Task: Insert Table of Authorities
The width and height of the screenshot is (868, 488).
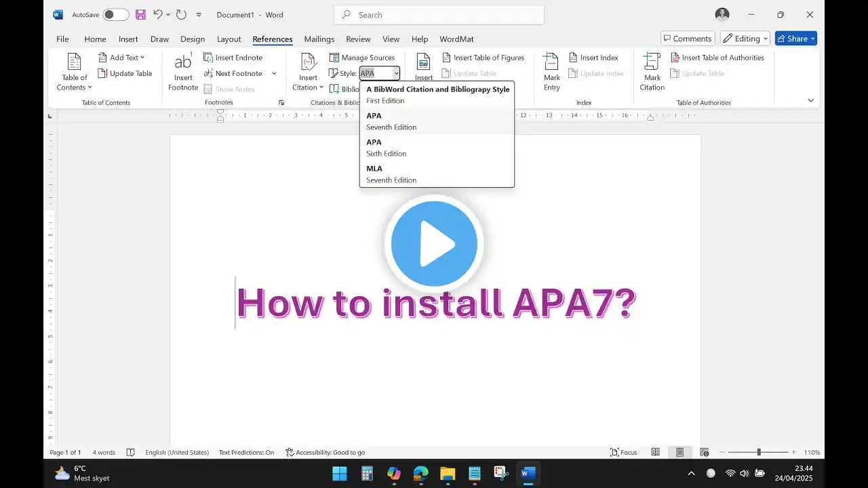Action: 717,58
